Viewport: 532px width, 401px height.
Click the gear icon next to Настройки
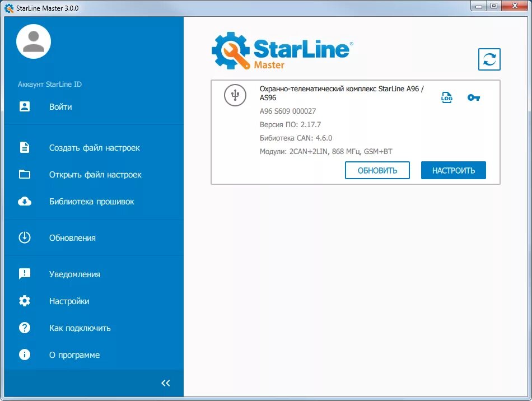tap(24, 301)
